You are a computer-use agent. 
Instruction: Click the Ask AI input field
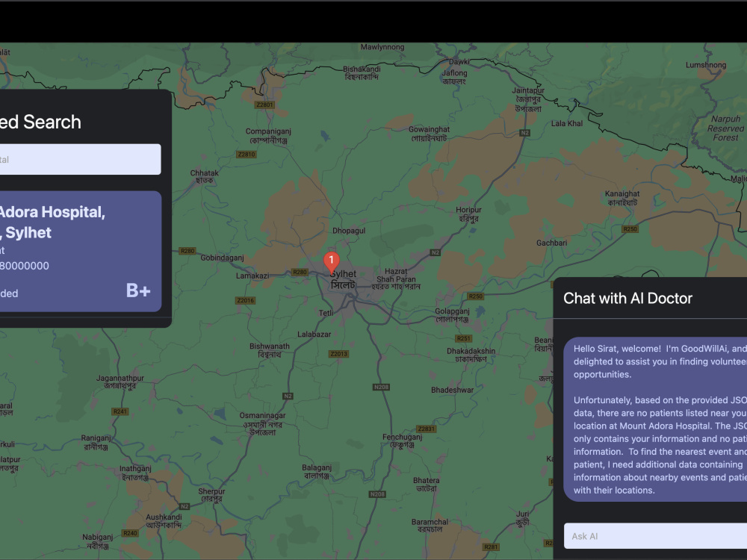tap(656, 536)
